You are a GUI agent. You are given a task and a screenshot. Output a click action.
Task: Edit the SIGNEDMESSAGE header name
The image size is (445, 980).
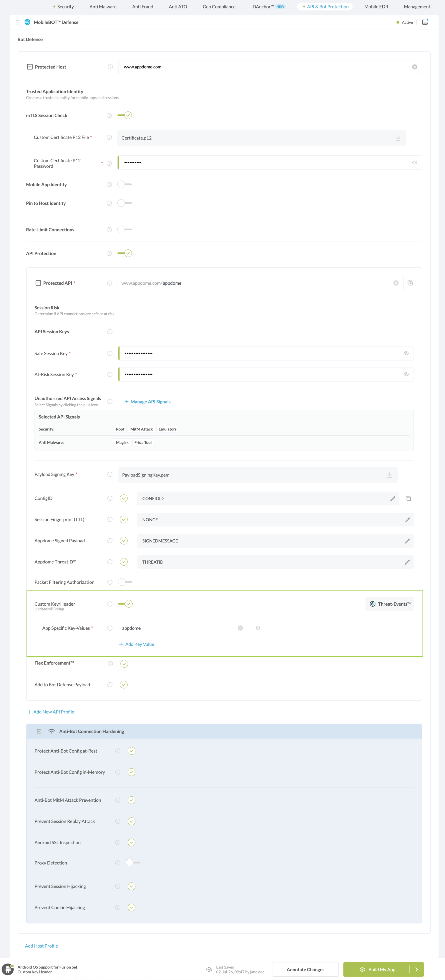pos(407,541)
